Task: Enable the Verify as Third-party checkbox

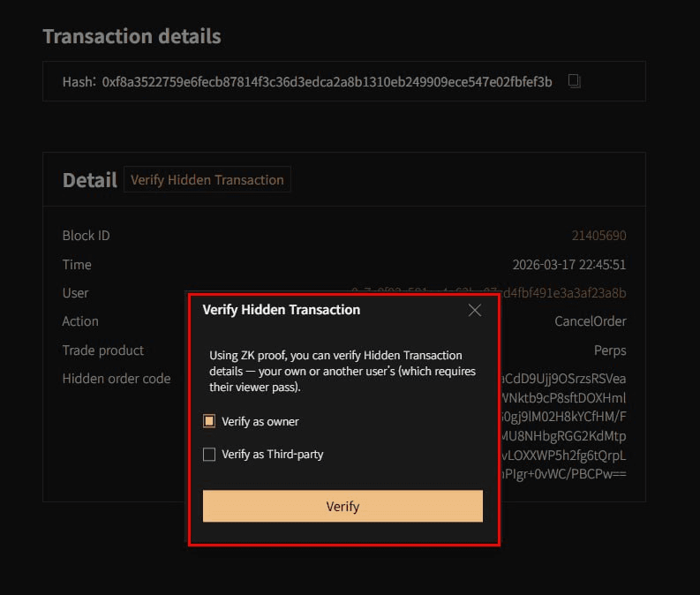Action: pyautogui.click(x=209, y=455)
